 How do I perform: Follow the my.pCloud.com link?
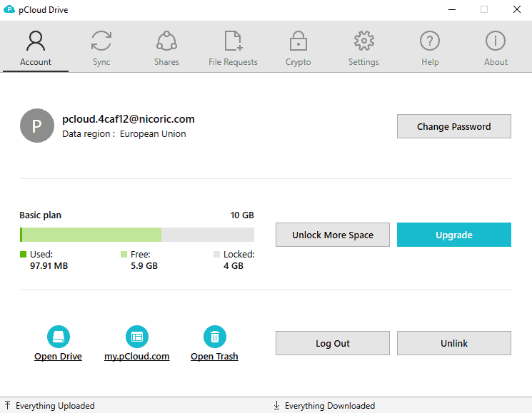click(x=136, y=357)
